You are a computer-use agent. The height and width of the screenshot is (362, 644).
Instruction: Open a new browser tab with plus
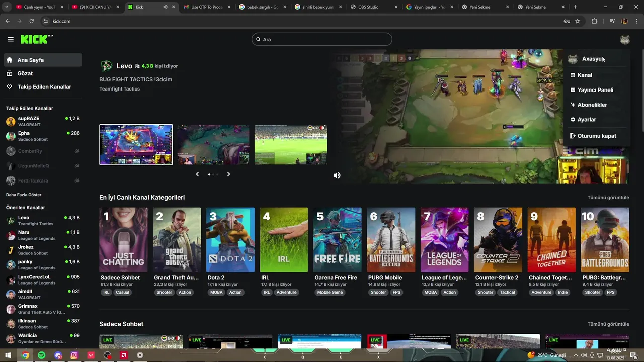point(575,7)
